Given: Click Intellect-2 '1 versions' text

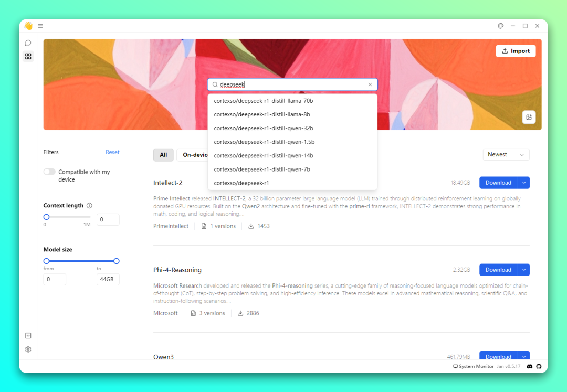Looking at the screenshot, I should click(223, 226).
